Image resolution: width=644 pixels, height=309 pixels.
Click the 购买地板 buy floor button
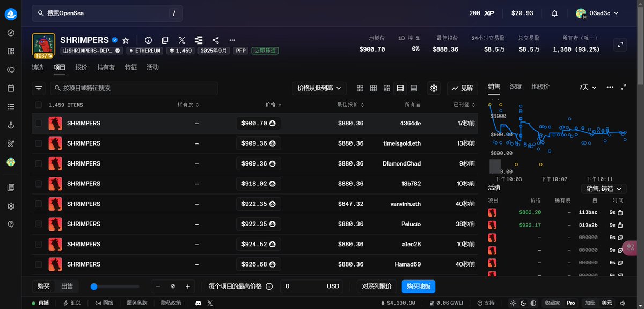pyautogui.click(x=419, y=286)
